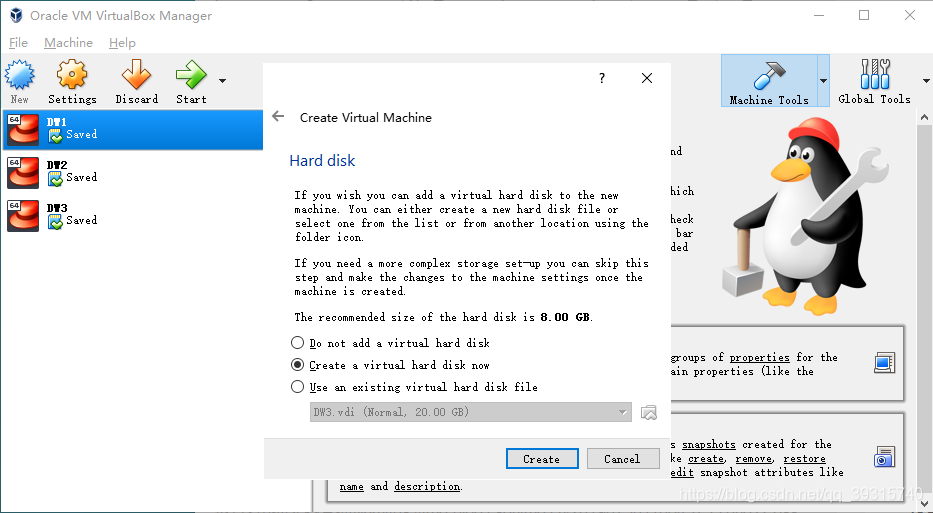Click the edit link

click(682, 472)
